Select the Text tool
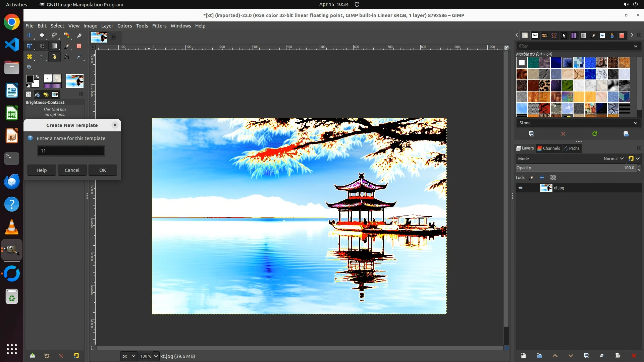Image resolution: width=644 pixels, height=362 pixels. (x=67, y=57)
